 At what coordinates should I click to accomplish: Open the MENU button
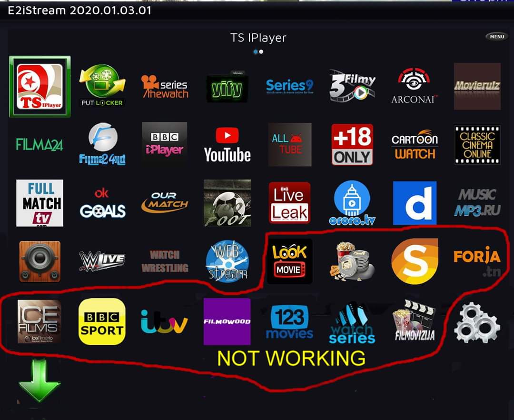pos(497,37)
